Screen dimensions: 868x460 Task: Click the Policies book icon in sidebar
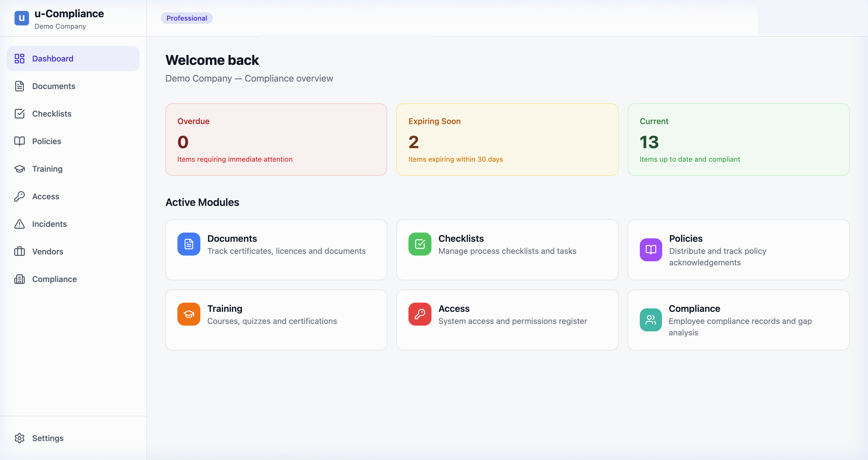point(19,141)
